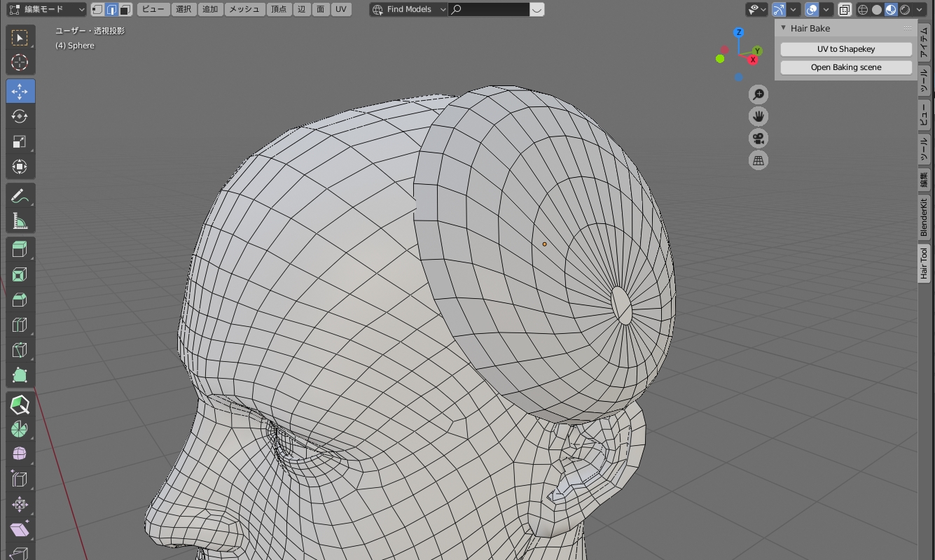The width and height of the screenshot is (935, 560).
Task: Select the Loop Cut tool
Action: click(20, 325)
